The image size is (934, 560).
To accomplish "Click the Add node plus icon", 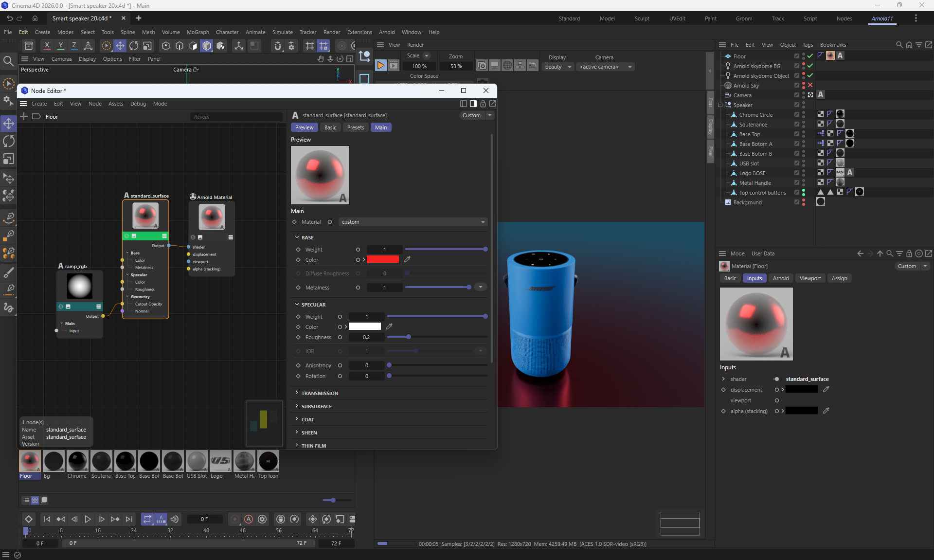I will pos(24,116).
